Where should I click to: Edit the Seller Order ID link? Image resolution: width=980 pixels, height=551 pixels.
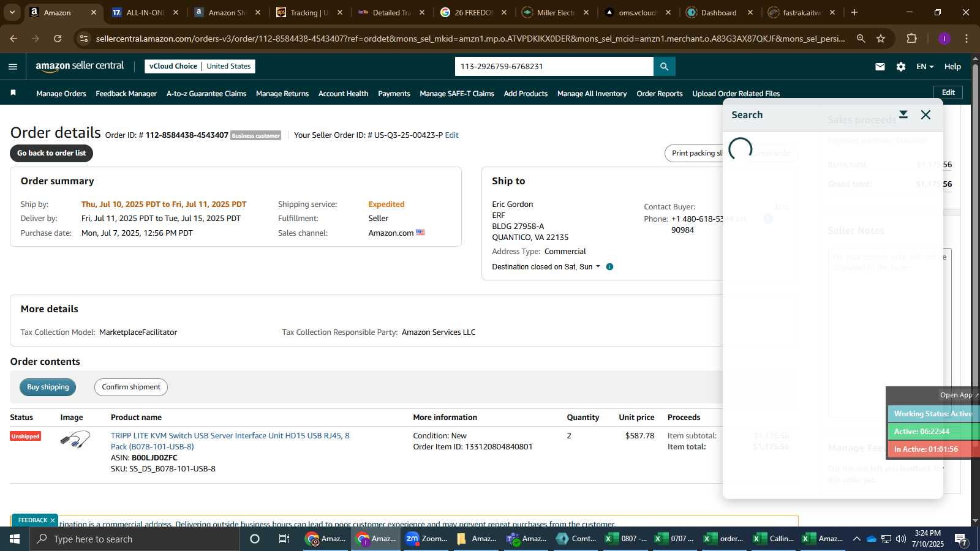click(x=451, y=135)
